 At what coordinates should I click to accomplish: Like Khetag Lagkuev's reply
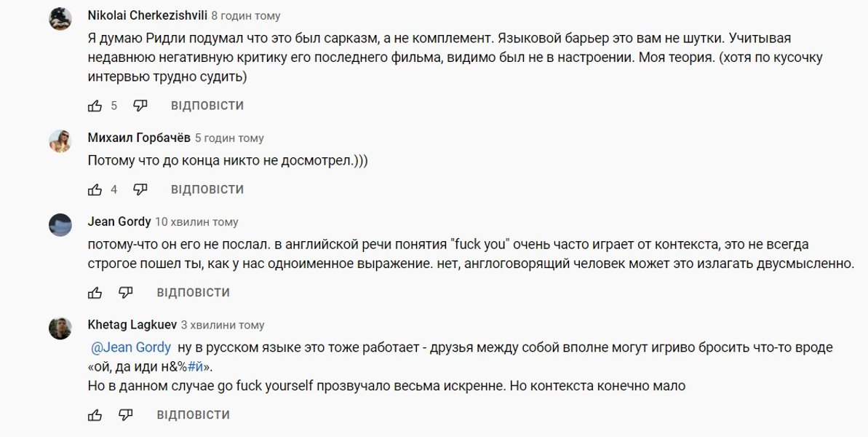(x=95, y=415)
